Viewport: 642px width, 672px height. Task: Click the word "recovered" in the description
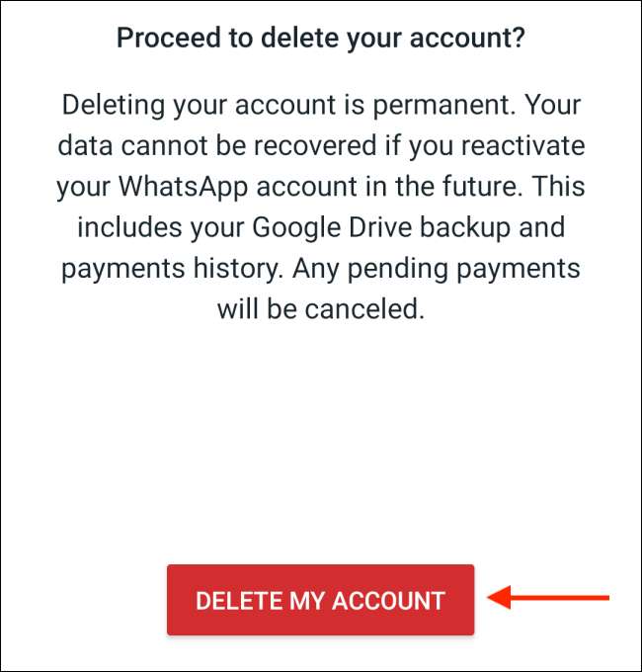(321, 146)
